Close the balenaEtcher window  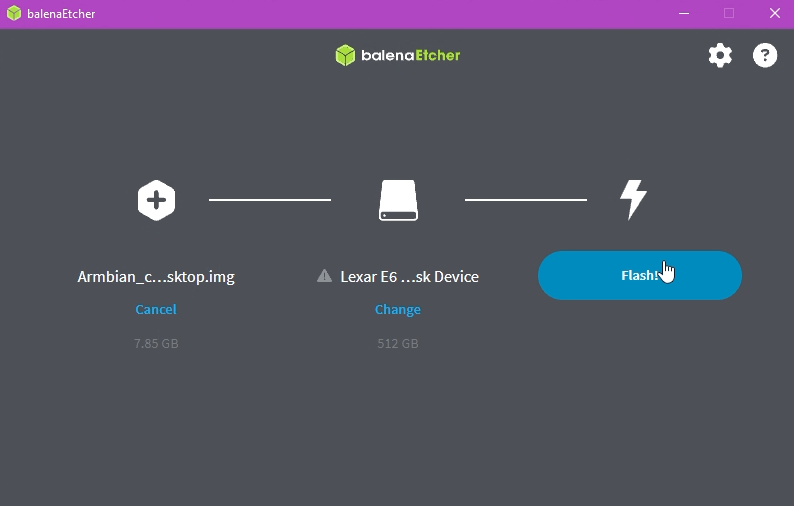(775, 13)
